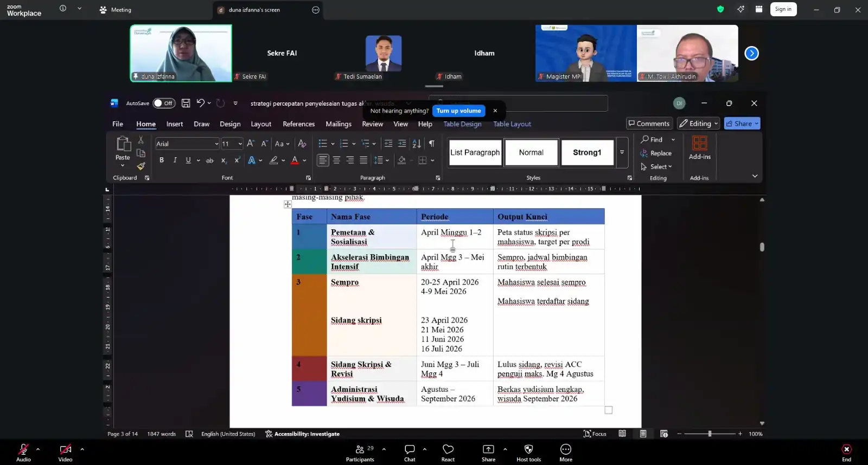Viewport: 868px width, 465px height.
Task: Click the Comments button
Action: click(x=649, y=124)
